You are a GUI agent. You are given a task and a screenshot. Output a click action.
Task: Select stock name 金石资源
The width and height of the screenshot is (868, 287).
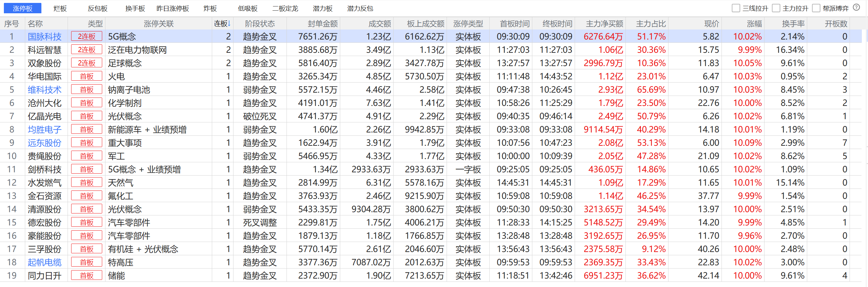click(45, 196)
